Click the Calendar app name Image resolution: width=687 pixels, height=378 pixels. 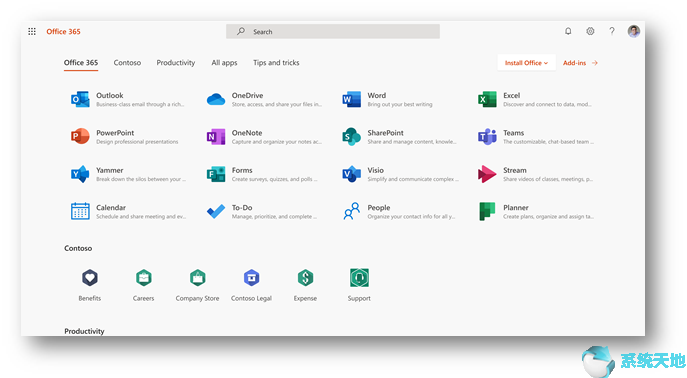coord(111,208)
